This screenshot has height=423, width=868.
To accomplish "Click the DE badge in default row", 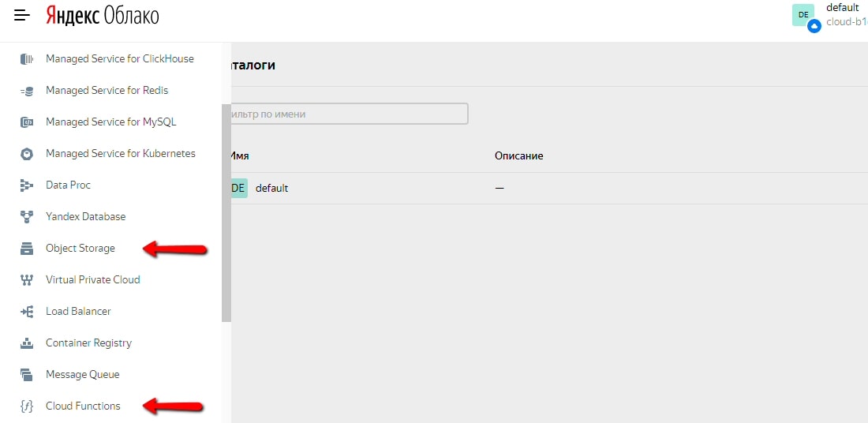I will point(238,189).
